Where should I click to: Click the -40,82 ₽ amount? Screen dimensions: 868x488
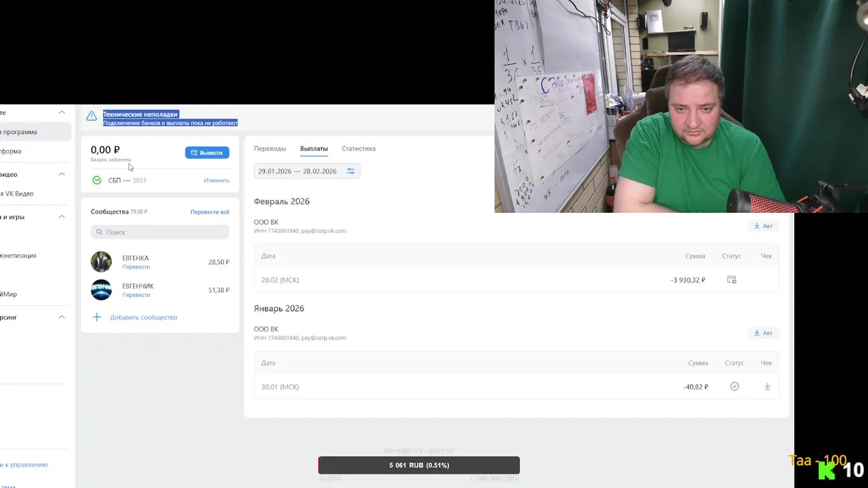[x=696, y=387]
